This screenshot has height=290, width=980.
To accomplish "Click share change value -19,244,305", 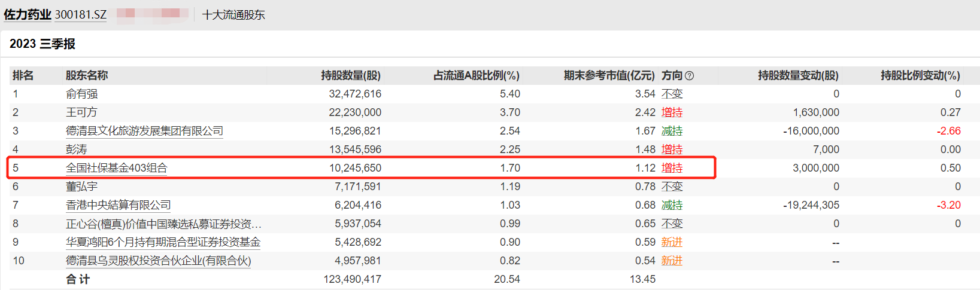I will pyautogui.click(x=811, y=205).
